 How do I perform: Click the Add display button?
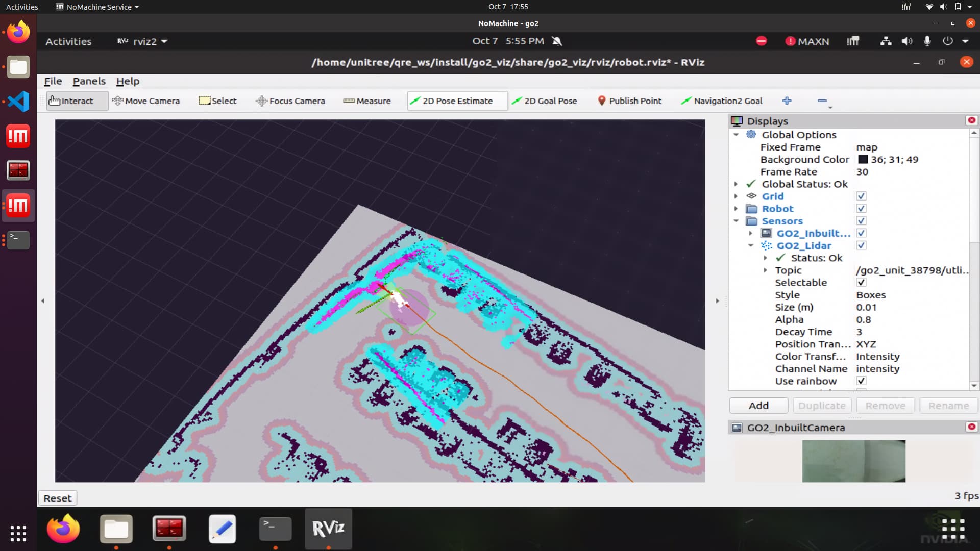[758, 406]
